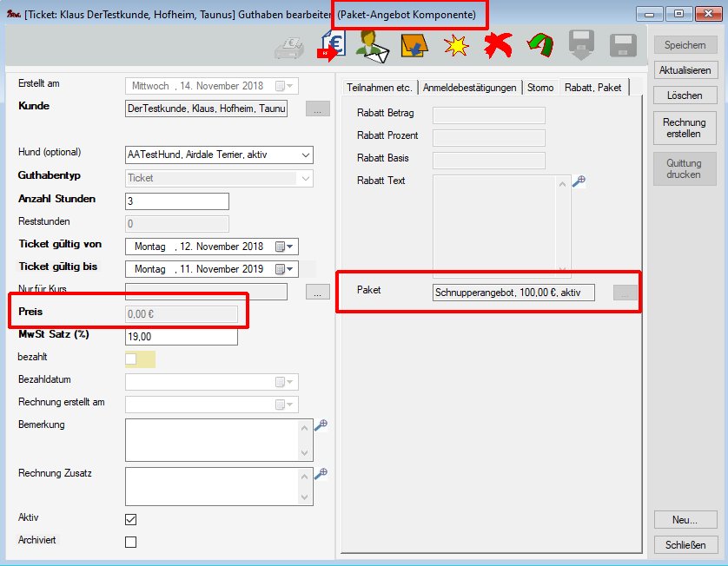Viewport: 728px width, 566px height.
Task: Open the Ticket gültig bis date picker
Action: (280, 269)
